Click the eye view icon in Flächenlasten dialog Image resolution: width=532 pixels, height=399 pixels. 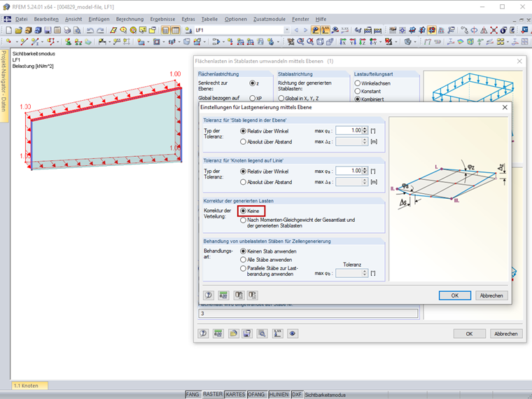(x=292, y=333)
